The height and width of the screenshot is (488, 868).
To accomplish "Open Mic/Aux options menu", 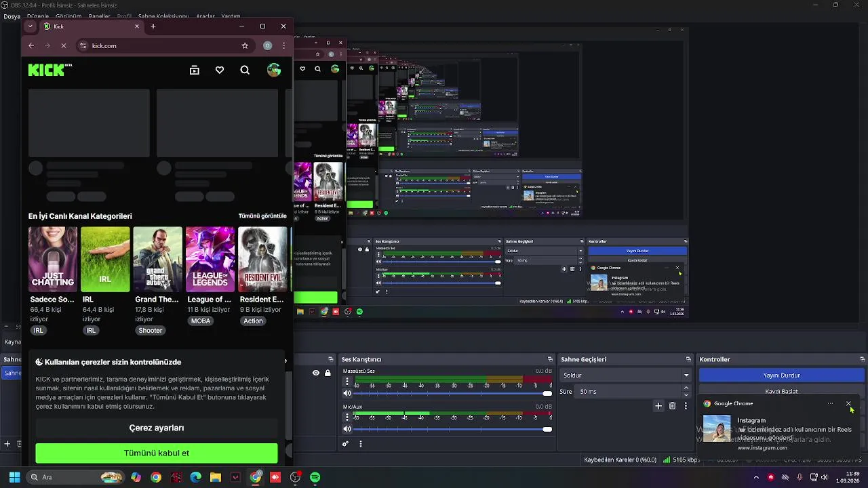I will click(347, 417).
